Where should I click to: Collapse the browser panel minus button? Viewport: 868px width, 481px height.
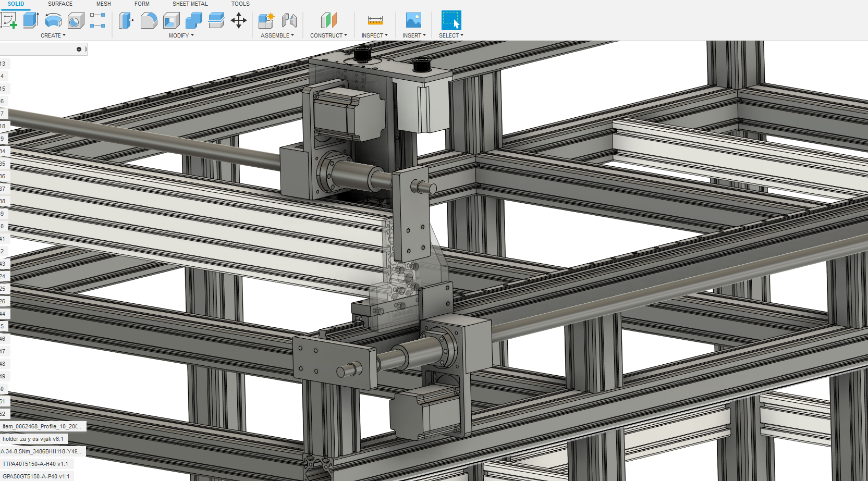[x=79, y=50]
